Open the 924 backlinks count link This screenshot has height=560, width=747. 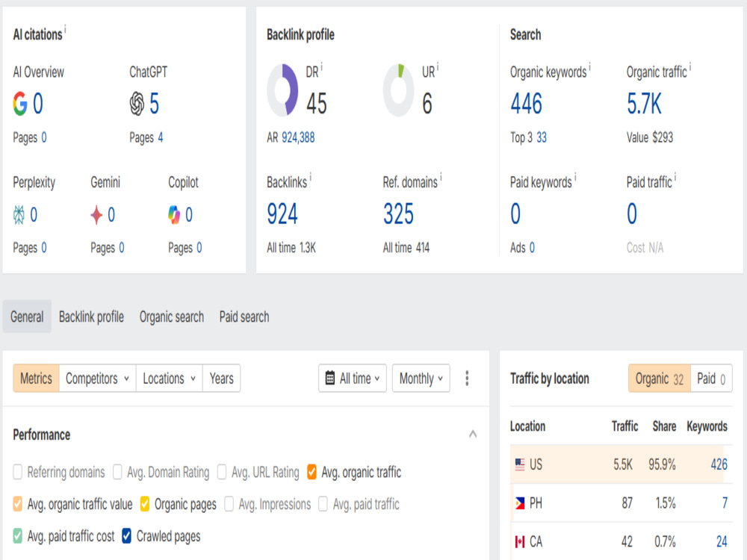point(282,214)
